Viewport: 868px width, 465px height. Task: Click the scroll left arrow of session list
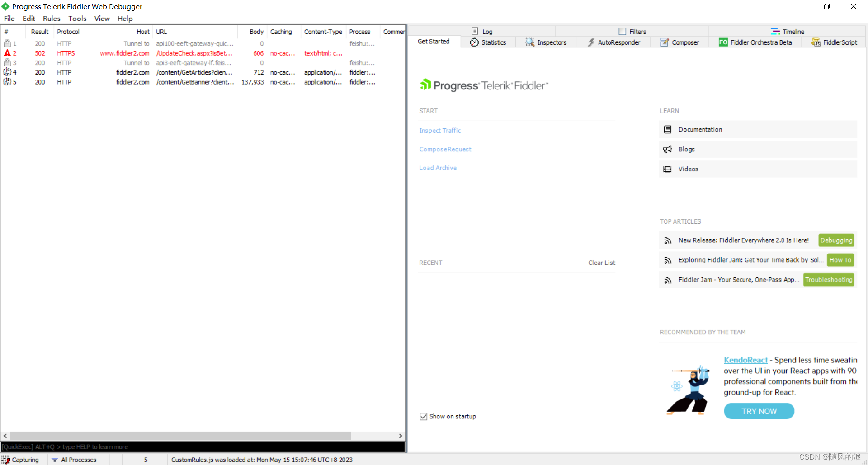(x=5, y=436)
